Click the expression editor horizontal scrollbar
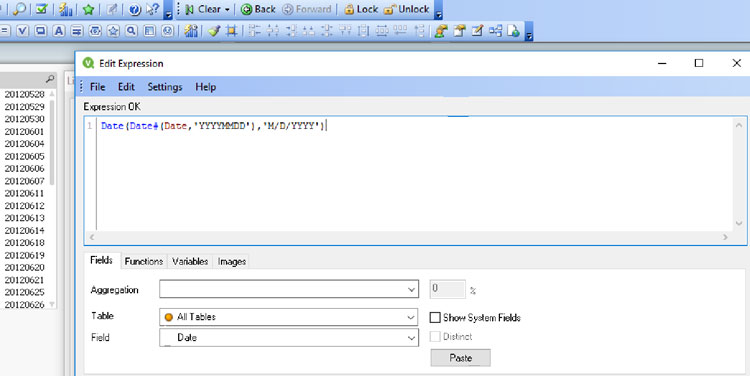 tap(409, 237)
